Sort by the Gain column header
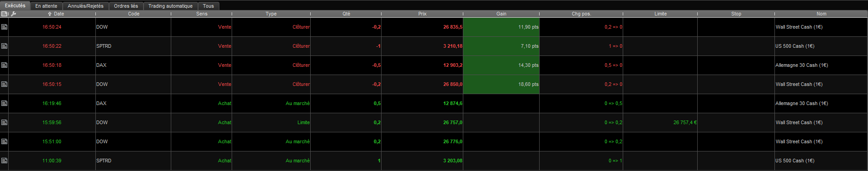 click(501, 14)
